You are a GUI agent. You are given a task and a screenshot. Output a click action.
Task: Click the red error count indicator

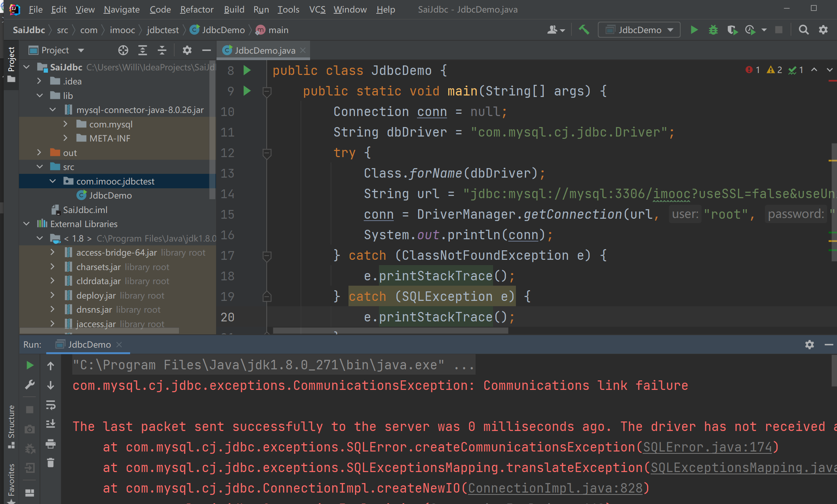(x=753, y=70)
